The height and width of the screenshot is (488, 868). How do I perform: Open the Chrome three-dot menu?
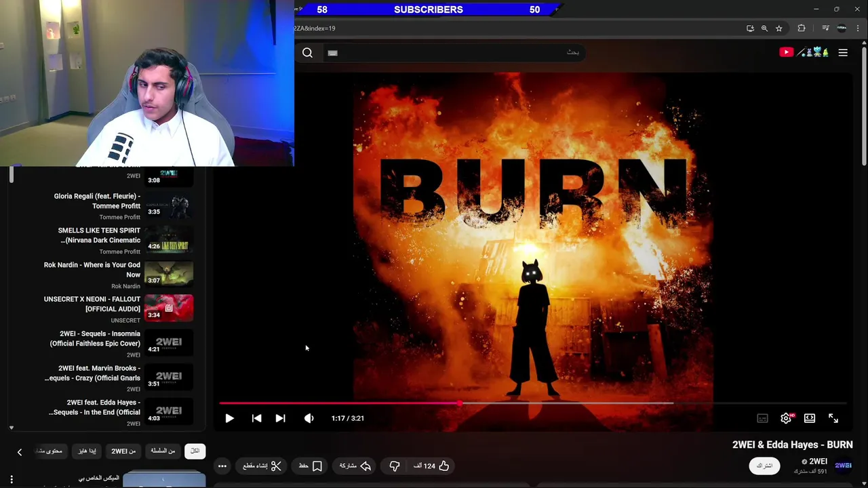pos(858,28)
